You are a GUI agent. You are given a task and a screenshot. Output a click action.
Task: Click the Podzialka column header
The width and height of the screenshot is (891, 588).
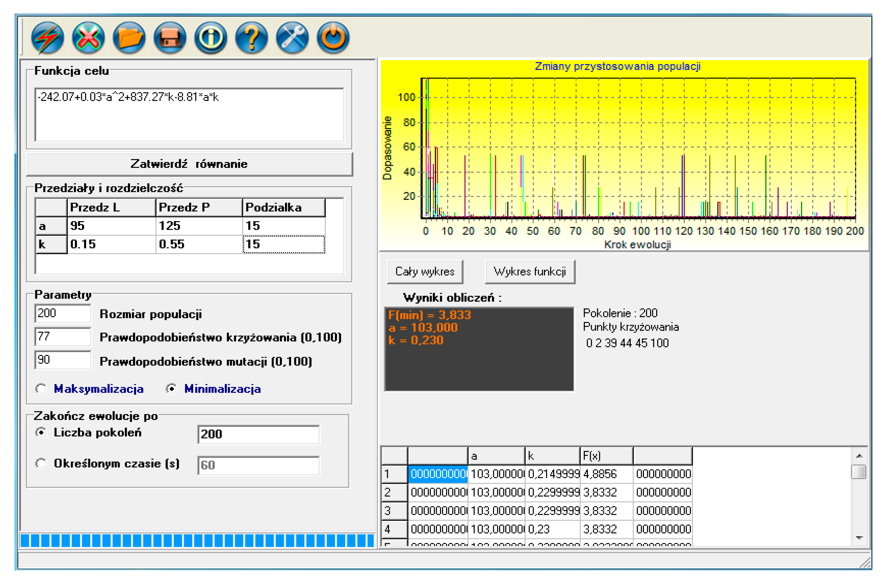coord(284,207)
